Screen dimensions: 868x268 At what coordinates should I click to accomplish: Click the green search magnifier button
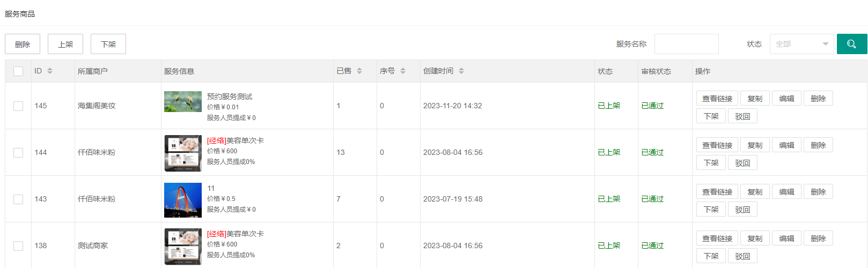pos(851,44)
